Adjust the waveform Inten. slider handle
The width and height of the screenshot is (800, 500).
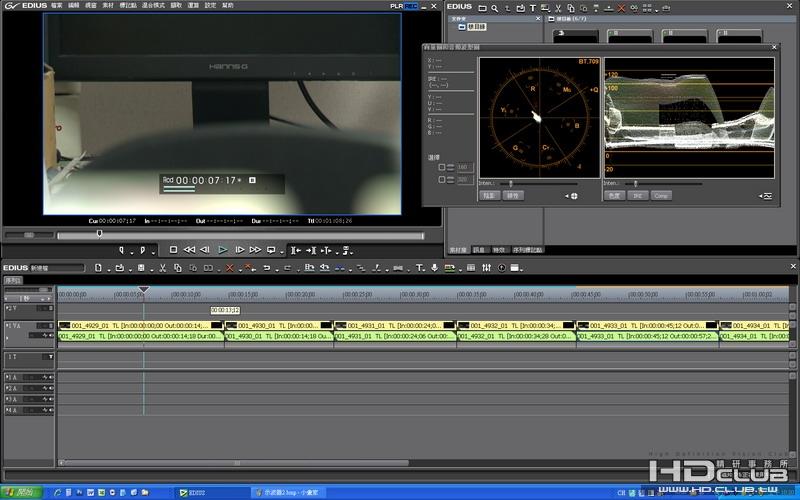pyautogui.click(x=635, y=184)
